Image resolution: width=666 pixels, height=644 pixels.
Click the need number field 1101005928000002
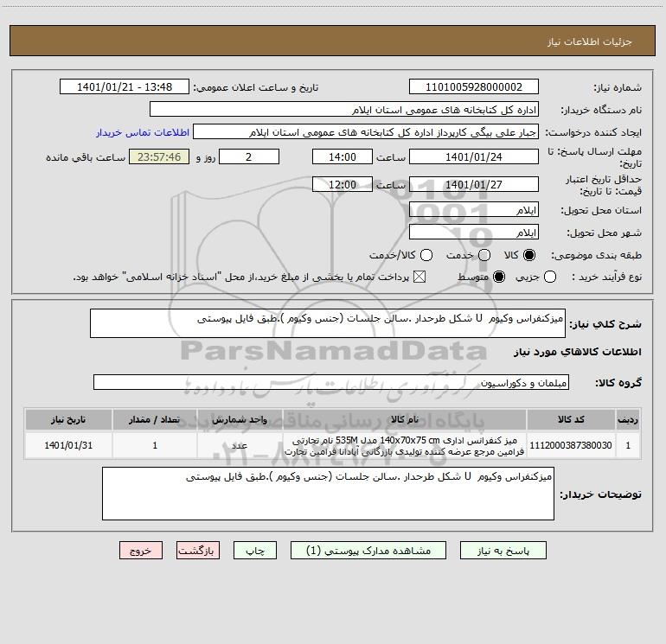point(474,86)
